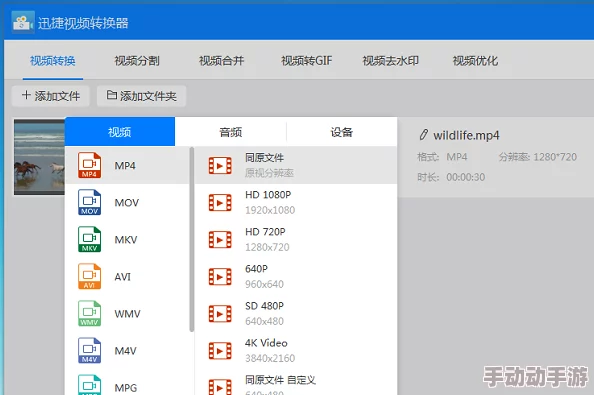Click film icon beside 同原文件 自定义

coord(220,387)
